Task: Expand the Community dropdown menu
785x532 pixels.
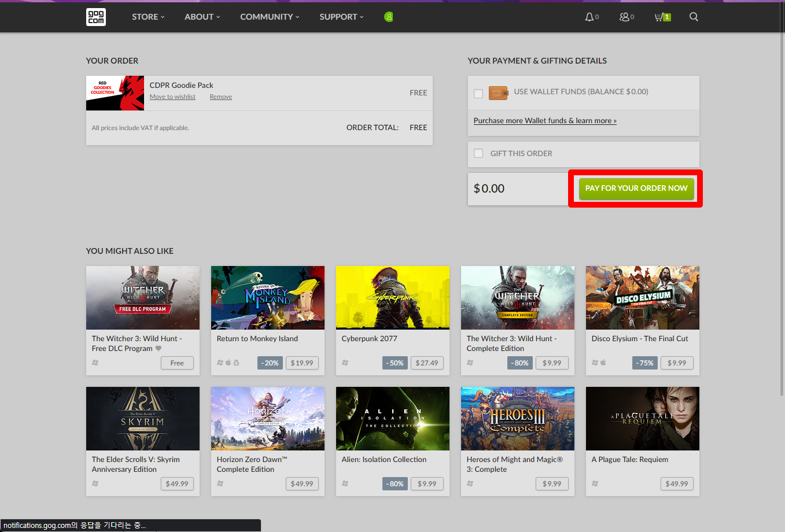Action: pos(270,17)
